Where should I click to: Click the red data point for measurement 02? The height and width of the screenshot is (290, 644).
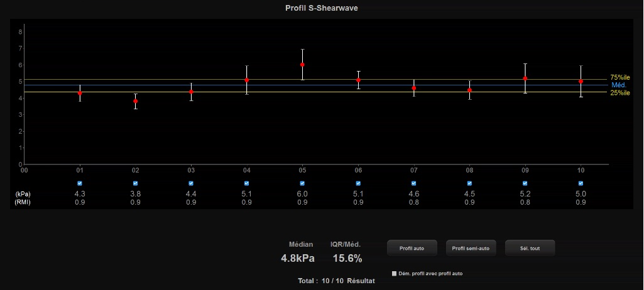coord(136,101)
